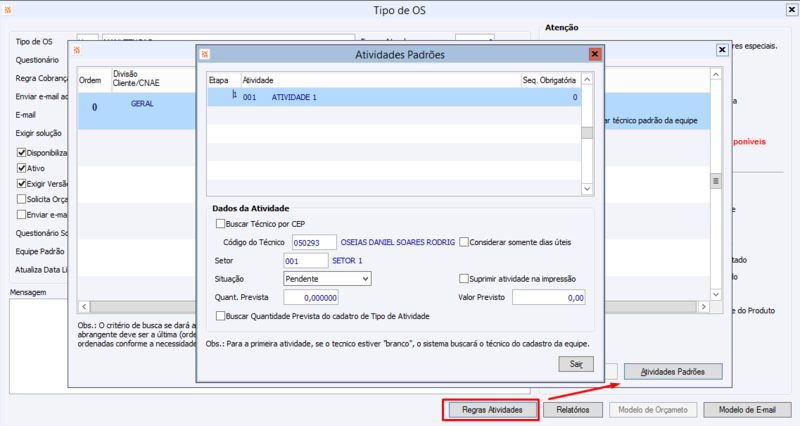Click the Tipo de OS window app icon
This screenshot has width=800, height=426.
(8, 10)
